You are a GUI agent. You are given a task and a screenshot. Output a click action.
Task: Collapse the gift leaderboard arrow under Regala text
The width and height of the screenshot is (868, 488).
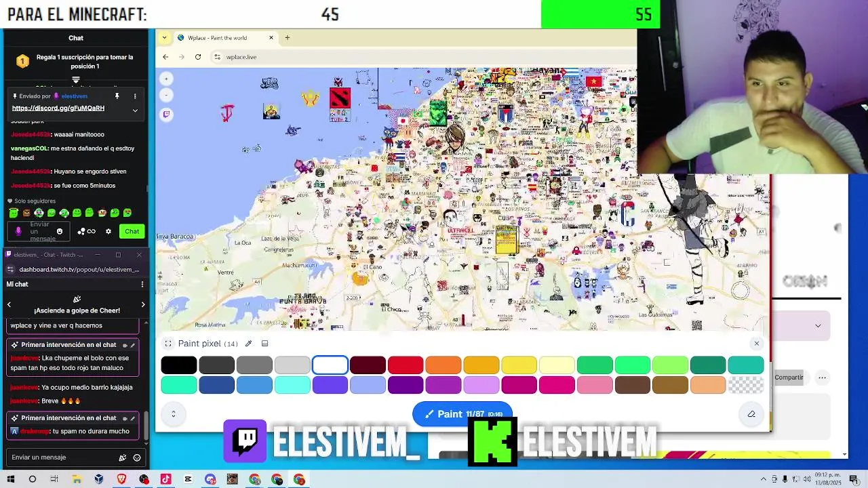(x=76, y=80)
